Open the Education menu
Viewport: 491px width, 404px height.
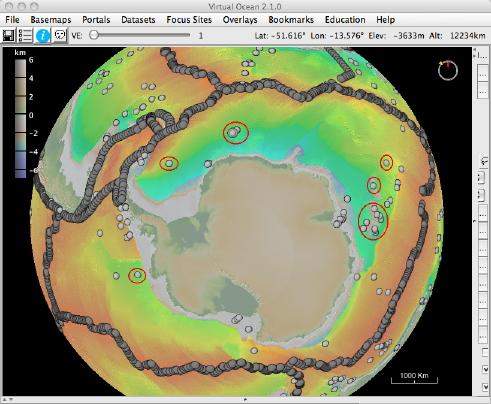(345, 20)
